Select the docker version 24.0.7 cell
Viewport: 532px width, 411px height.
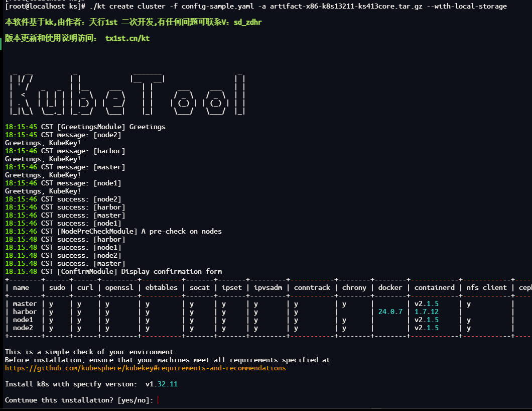pos(390,312)
